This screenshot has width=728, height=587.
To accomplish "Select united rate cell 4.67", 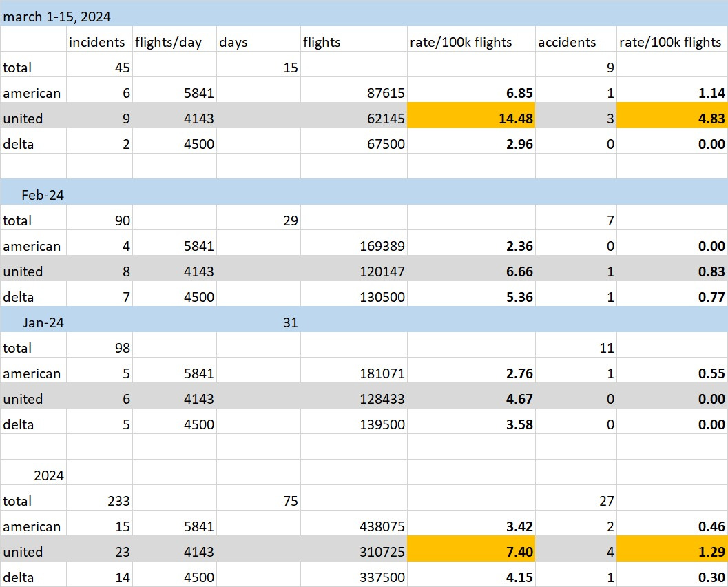I will click(471, 396).
